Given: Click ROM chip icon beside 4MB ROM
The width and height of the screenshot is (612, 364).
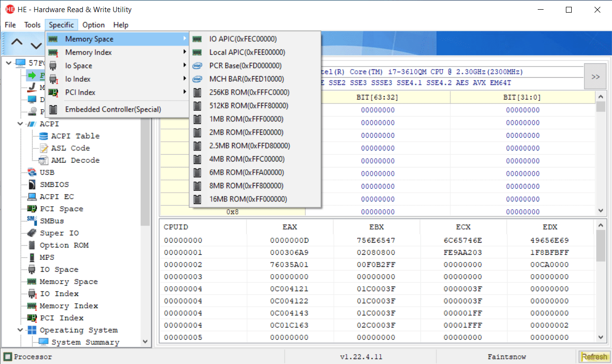Looking at the screenshot, I should pyautogui.click(x=197, y=159).
